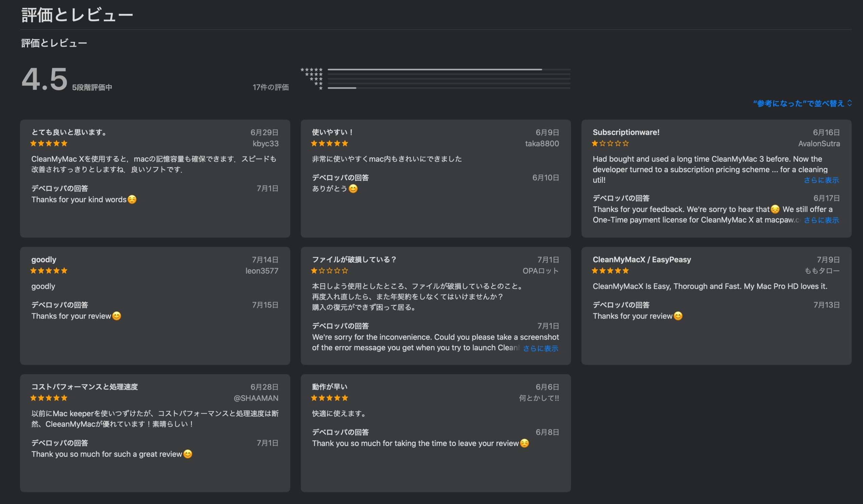Click the five-star row in rating histogram

(311, 69)
